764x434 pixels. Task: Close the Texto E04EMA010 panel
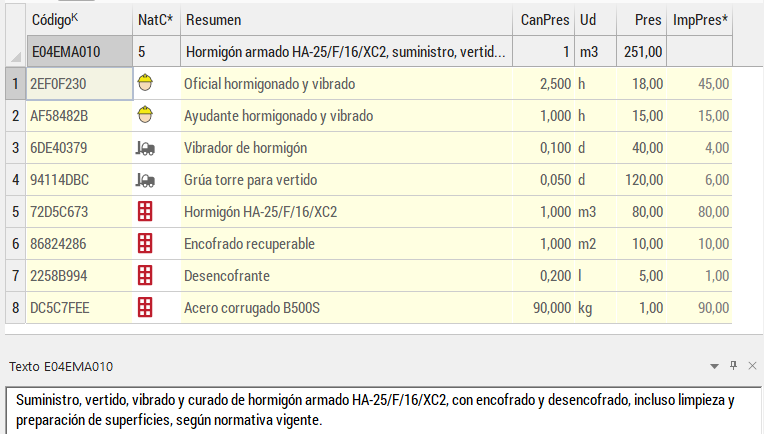point(752,366)
